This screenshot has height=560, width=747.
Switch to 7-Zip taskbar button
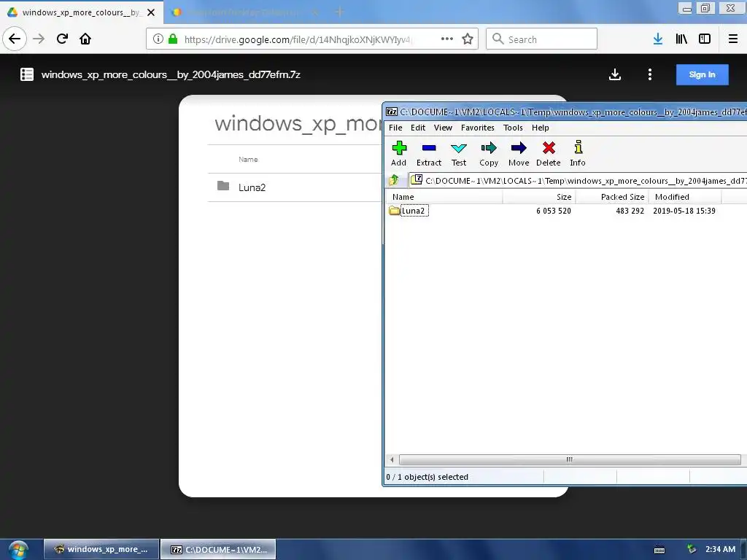click(218, 549)
